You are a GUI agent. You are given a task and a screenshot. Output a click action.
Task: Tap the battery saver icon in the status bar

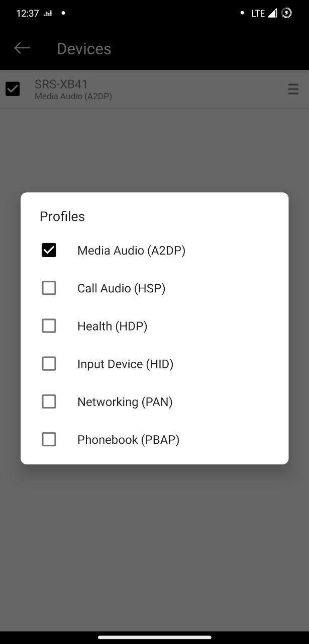click(287, 13)
